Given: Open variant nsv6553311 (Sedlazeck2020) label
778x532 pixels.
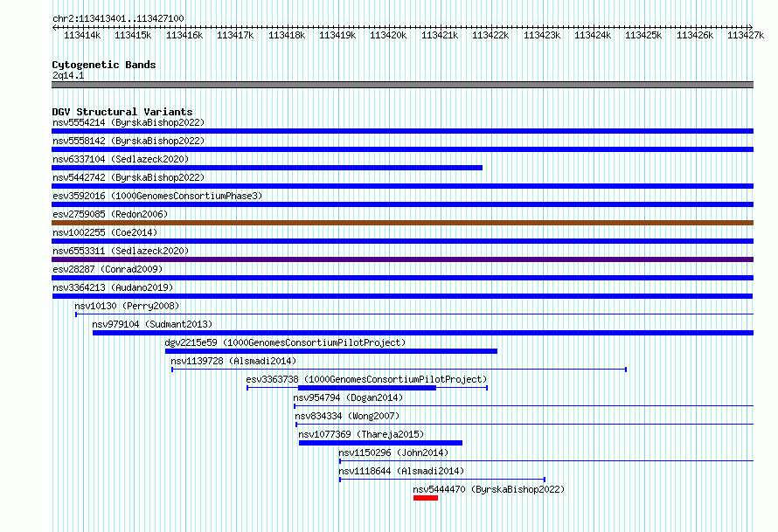Looking at the screenshot, I should [x=121, y=251].
